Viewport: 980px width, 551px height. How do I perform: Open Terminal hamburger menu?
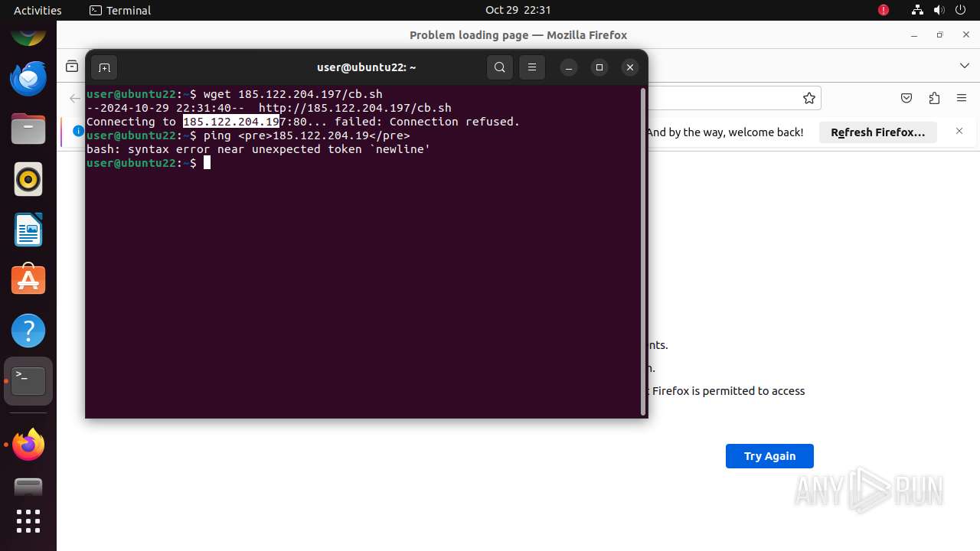coord(532,67)
